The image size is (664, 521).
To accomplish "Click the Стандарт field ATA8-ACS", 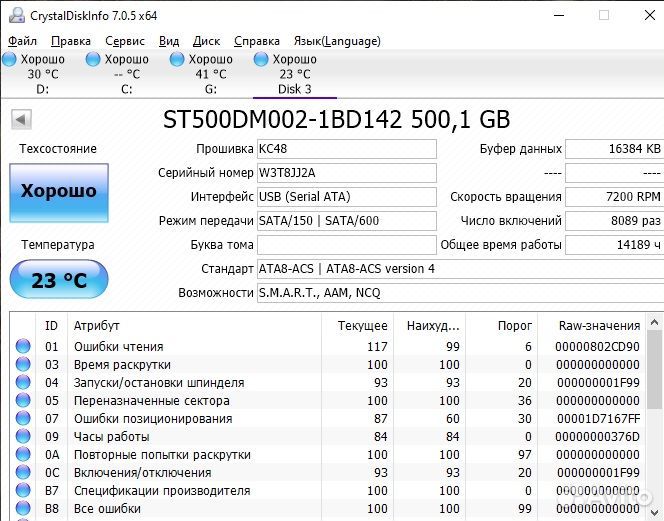I will click(460, 269).
